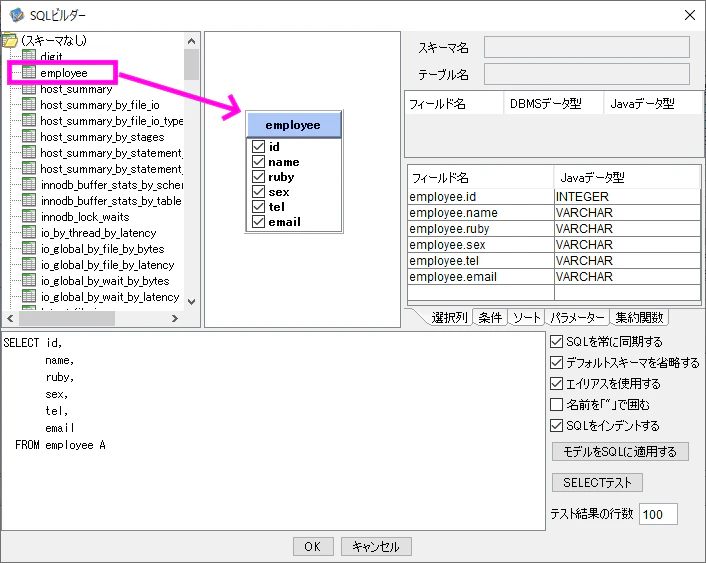The width and height of the screenshot is (706, 563).
Task: Uncheck the id column checkbox
Action: pos(258,146)
